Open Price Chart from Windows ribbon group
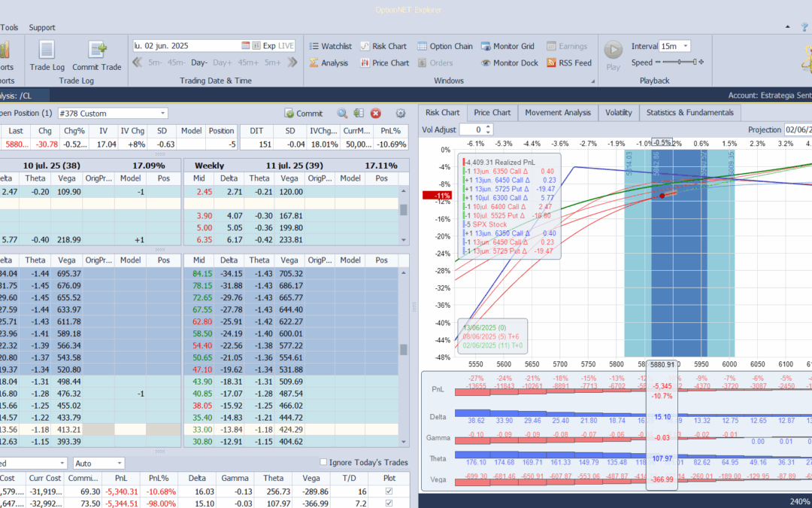The height and width of the screenshot is (508, 812). coord(384,62)
